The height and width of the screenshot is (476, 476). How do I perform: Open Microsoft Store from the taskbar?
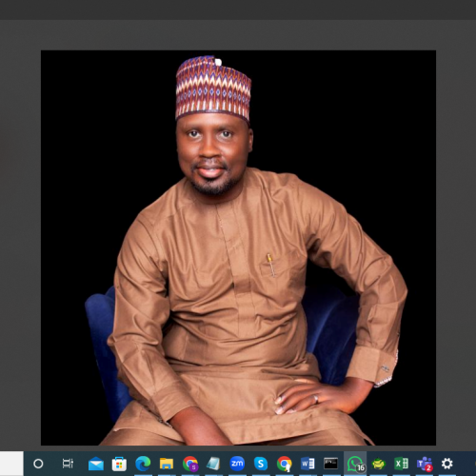coord(119,464)
